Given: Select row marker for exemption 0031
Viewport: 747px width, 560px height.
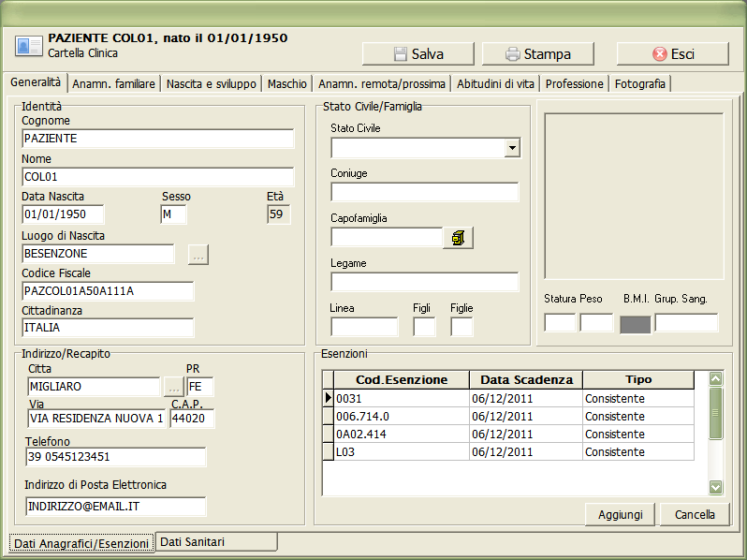Looking at the screenshot, I should coord(329,399).
